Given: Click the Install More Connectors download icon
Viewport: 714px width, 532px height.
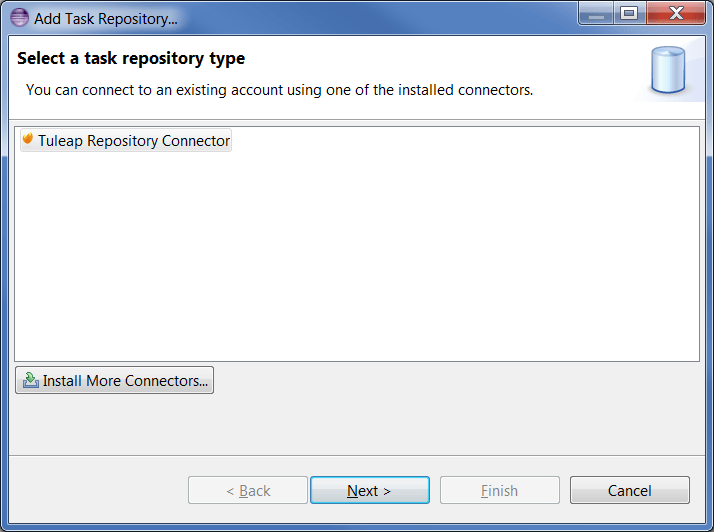Looking at the screenshot, I should point(31,380).
